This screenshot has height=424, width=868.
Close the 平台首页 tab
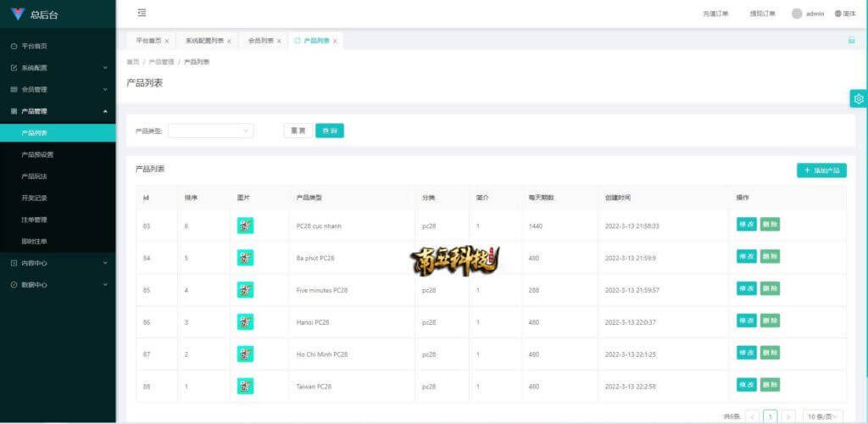click(x=167, y=41)
